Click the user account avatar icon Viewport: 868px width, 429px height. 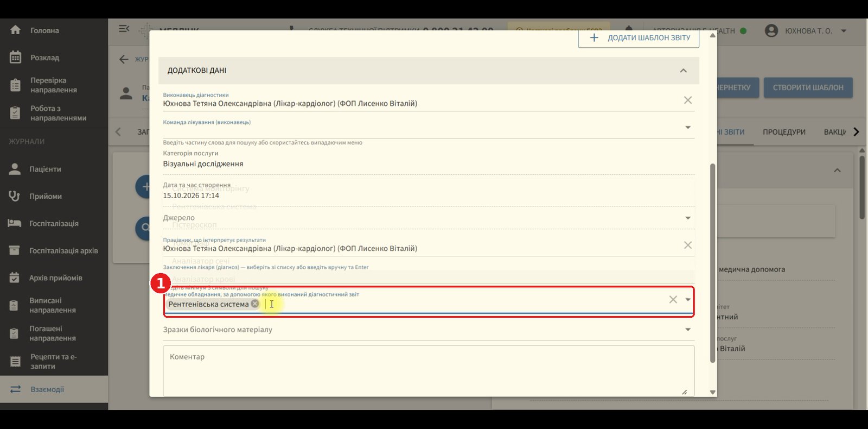coord(771,30)
